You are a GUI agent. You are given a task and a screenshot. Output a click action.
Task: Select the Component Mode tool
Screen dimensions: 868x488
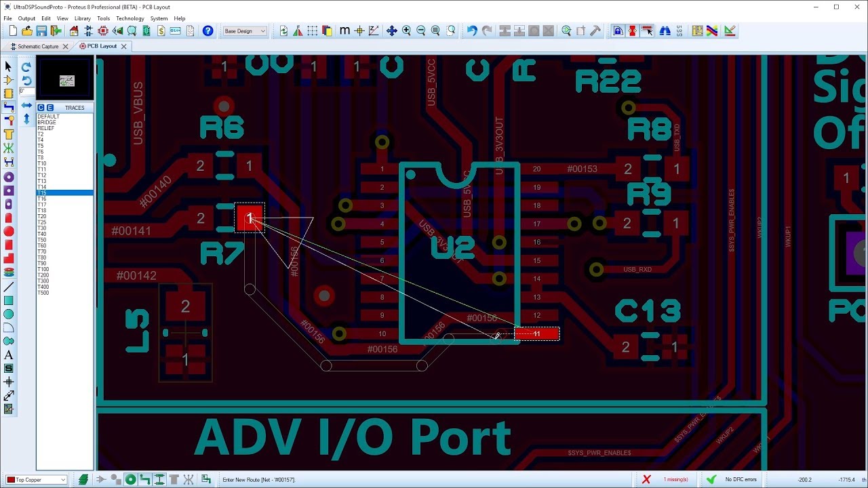point(9,80)
